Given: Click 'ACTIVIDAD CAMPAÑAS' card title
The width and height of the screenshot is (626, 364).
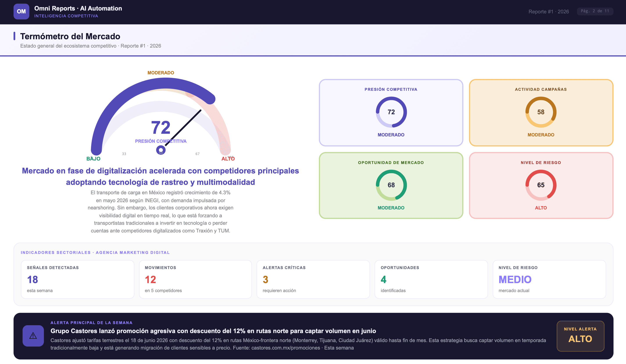Looking at the screenshot, I should pyautogui.click(x=541, y=89).
